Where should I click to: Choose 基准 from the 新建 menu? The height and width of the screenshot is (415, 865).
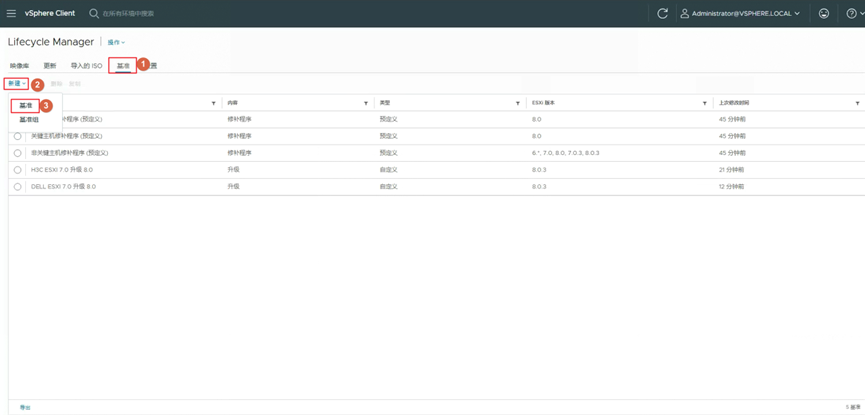click(25, 105)
